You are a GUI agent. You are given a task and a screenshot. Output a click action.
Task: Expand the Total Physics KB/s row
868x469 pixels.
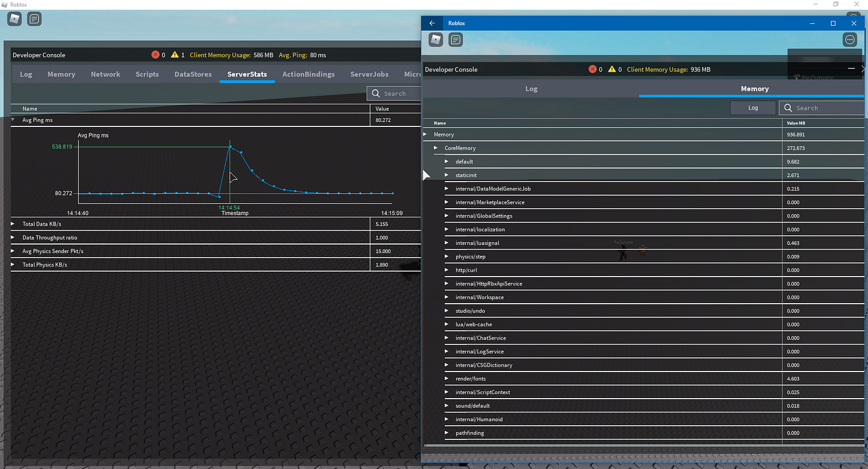(x=13, y=265)
